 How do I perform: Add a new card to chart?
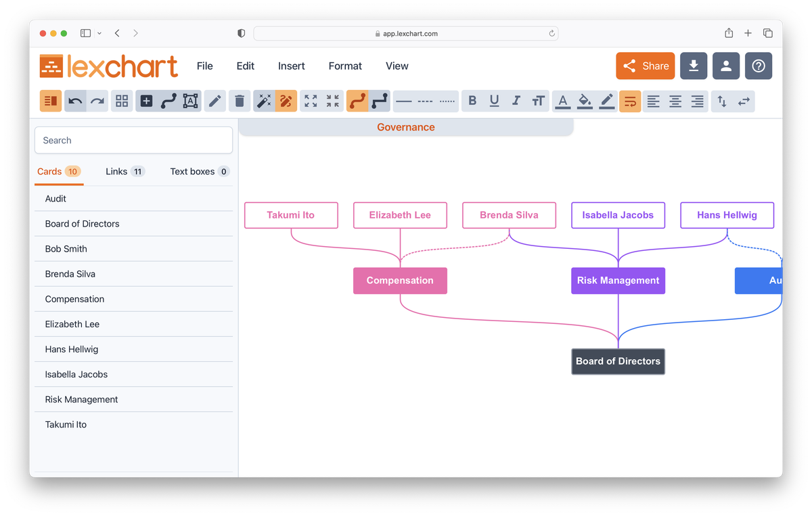click(146, 101)
